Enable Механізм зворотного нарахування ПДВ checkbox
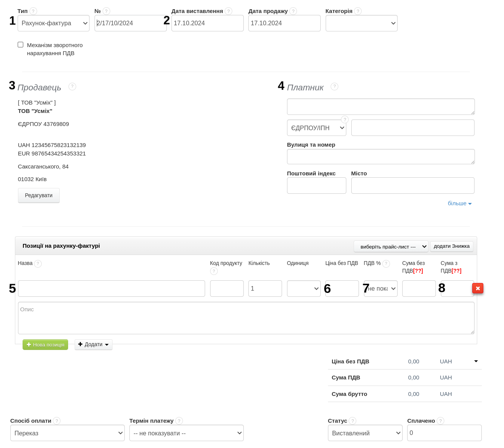The height and width of the screenshot is (448, 504). [x=21, y=45]
